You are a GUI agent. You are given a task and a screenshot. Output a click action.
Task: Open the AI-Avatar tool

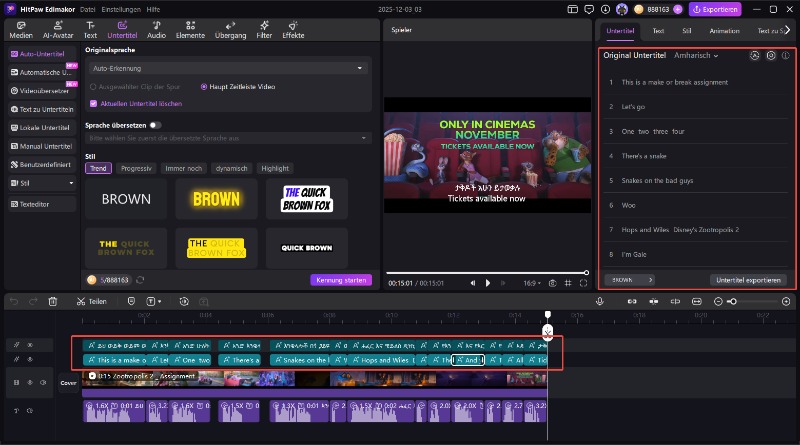tap(58, 30)
